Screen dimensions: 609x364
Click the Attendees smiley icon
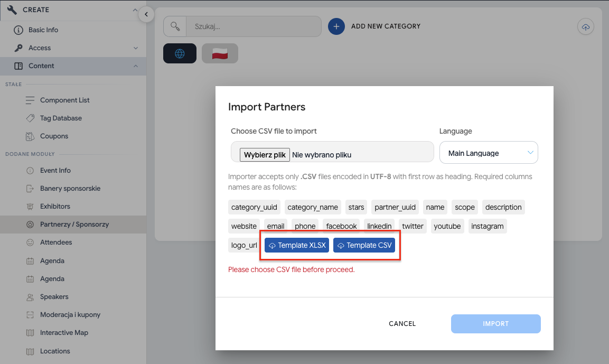(x=30, y=242)
